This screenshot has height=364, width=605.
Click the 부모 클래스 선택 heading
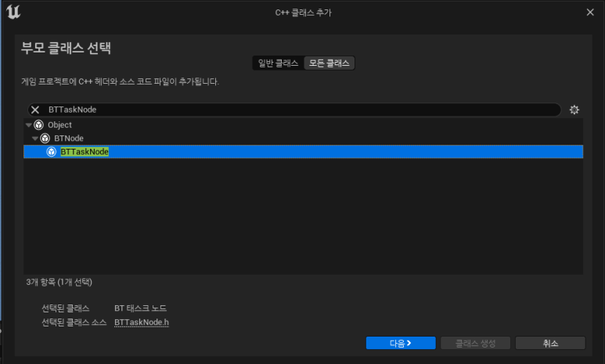[x=66, y=48]
